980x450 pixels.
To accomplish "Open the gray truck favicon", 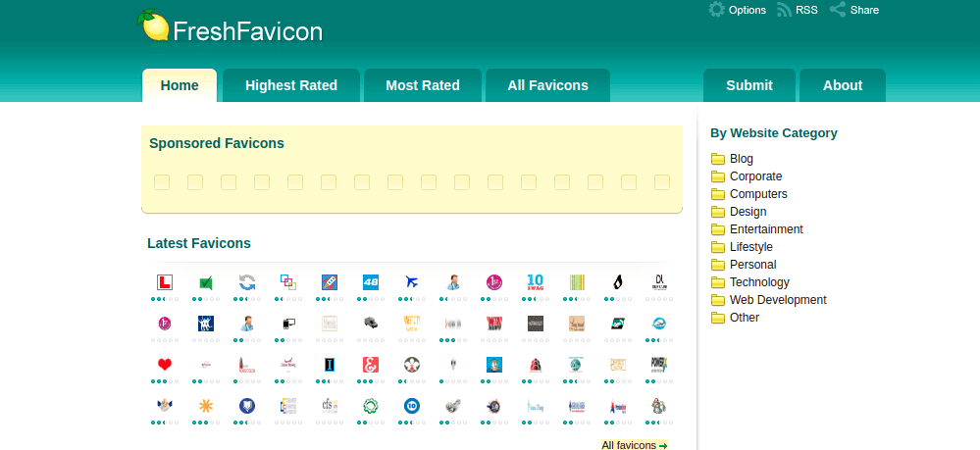I will [x=371, y=324].
